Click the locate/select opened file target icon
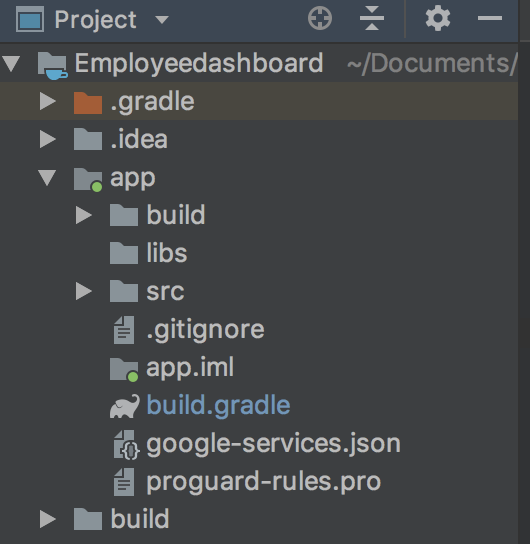This screenshot has height=544, width=530. 319,18
